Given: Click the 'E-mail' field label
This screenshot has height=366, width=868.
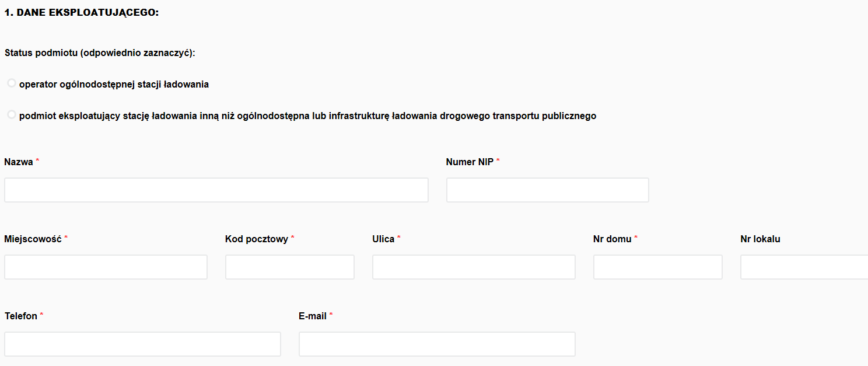Looking at the screenshot, I should [313, 316].
